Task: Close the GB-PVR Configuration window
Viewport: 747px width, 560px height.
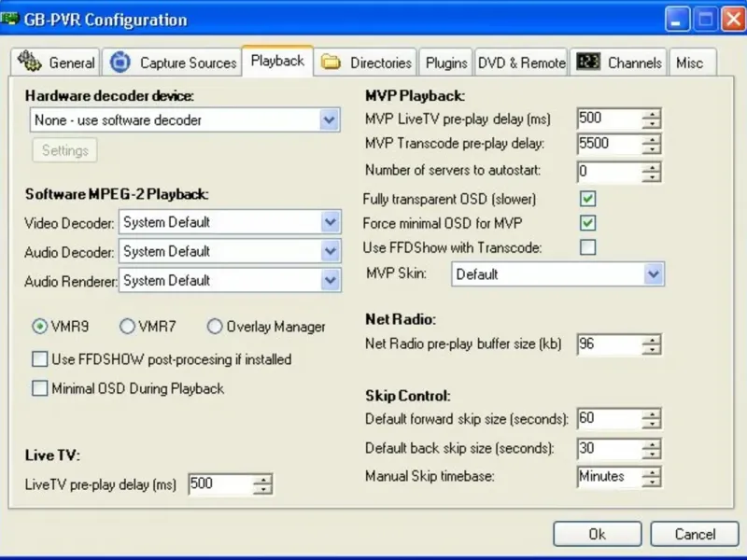Action: [733, 20]
